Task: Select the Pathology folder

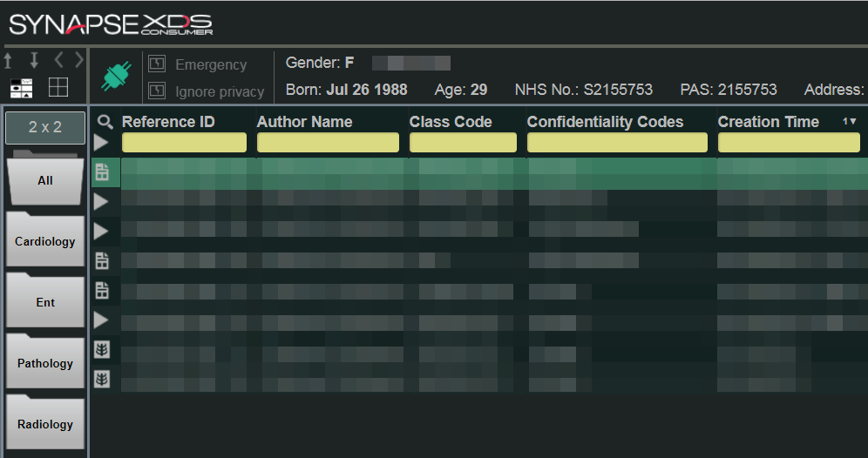Action: [x=45, y=363]
